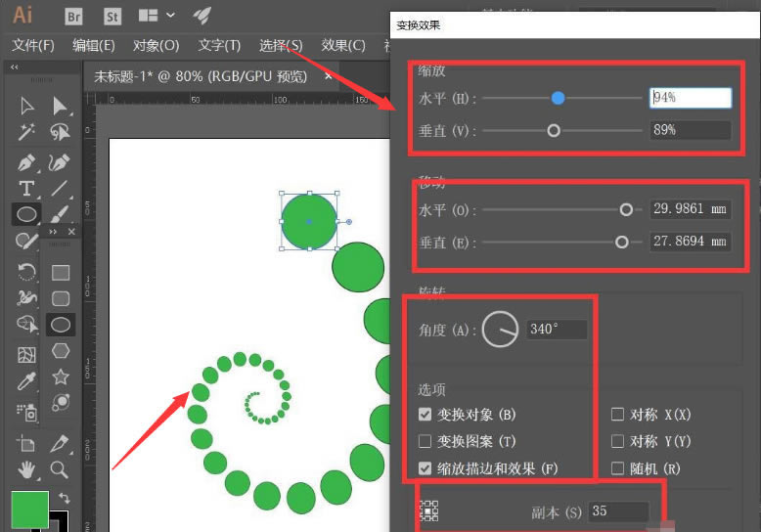
Task: Open Adobe Bridge via Br icon
Action: (73, 17)
